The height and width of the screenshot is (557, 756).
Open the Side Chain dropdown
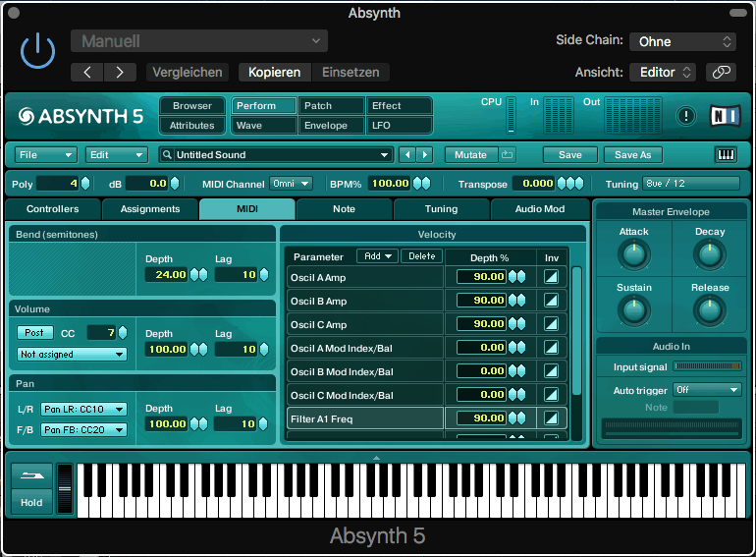pos(682,41)
